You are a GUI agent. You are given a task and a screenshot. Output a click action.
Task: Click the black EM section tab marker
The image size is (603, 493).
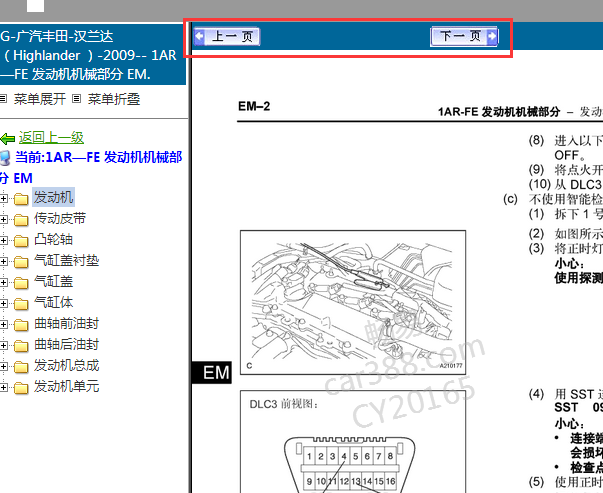[212, 373]
